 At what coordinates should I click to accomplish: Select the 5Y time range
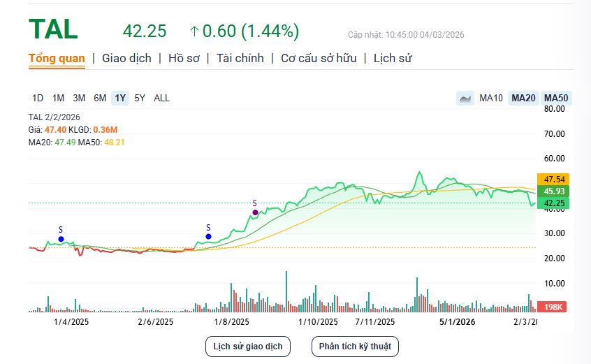point(140,99)
